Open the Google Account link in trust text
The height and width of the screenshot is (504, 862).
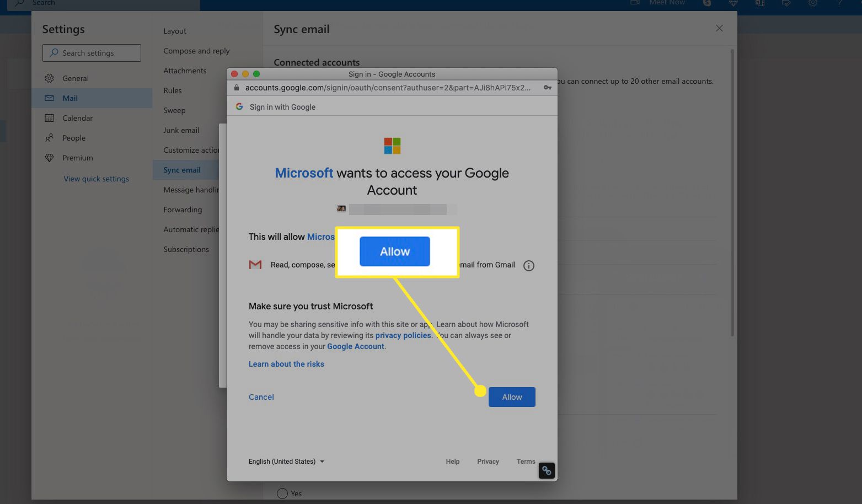click(356, 346)
